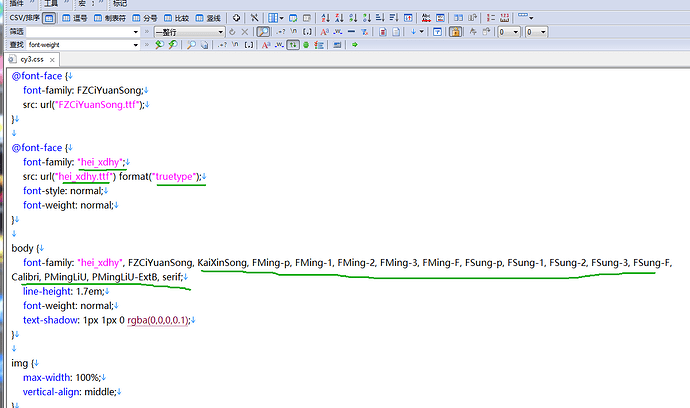The image size is (690, 408).
Task: Click the clear filter funnel icon
Action: click(x=364, y=32)
